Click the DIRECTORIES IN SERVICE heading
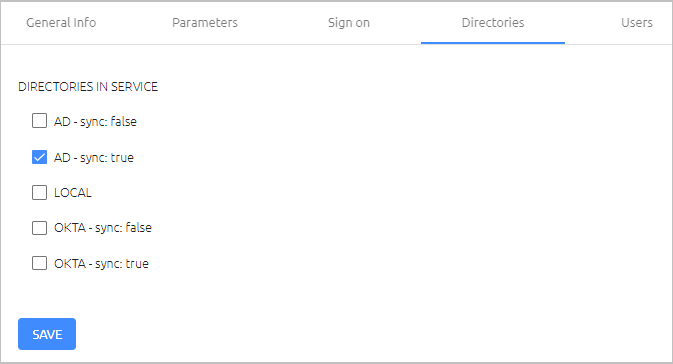This screenshot has width=673, height=364. [88, 87]
